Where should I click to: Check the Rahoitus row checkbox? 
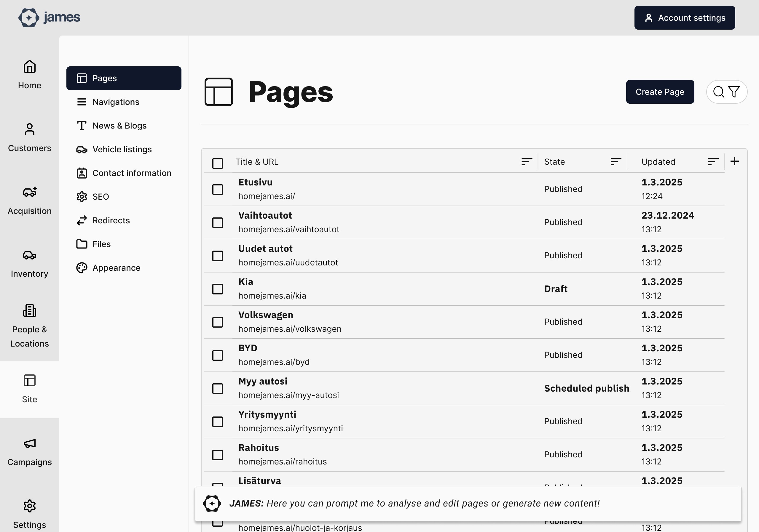tap(218, 455)
